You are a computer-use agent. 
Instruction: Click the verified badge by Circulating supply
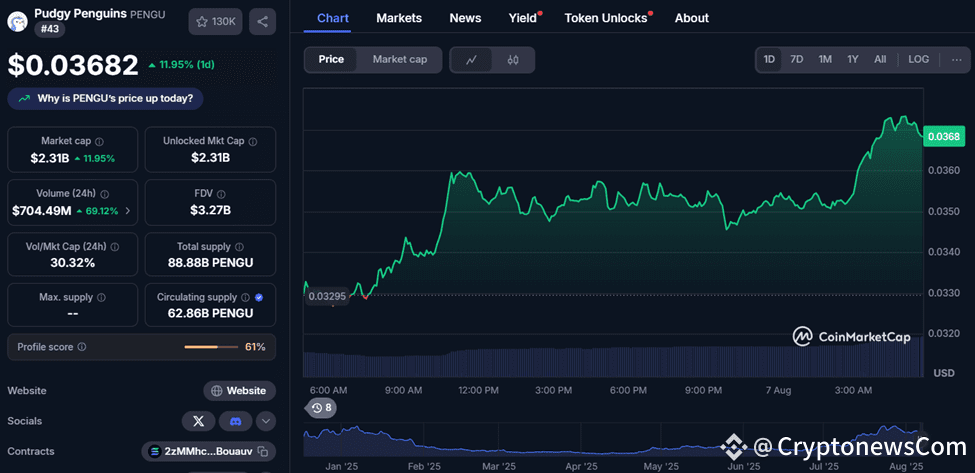click(259, 298)
